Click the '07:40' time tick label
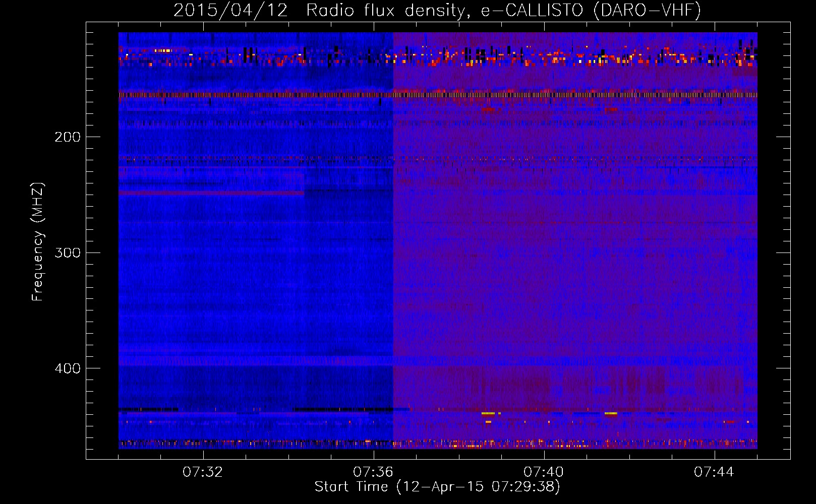The height and width of the screenshot is (504, 816). 544,472
